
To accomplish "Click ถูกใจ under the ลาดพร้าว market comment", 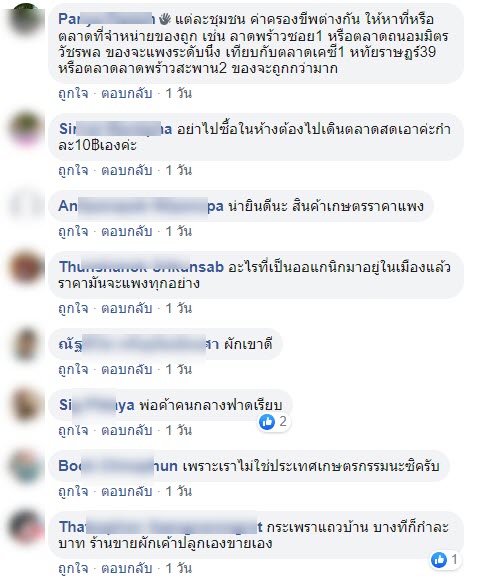I will pos(74,93).
